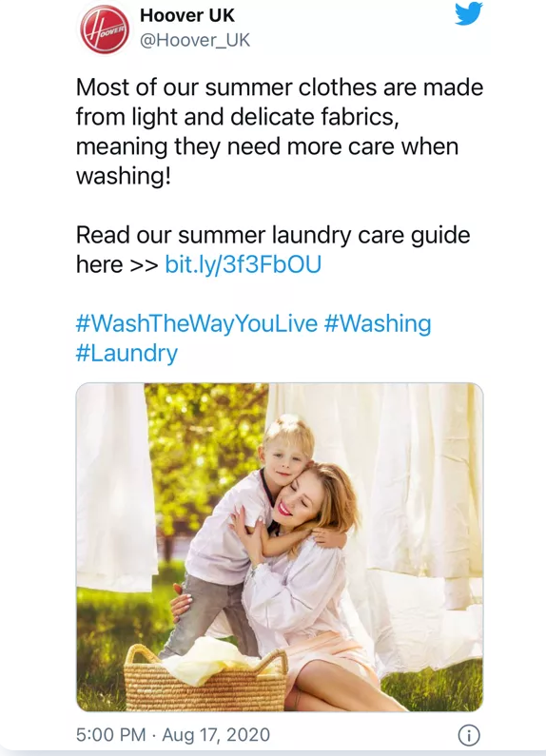Open the Hoover UK display name
Viewport: 546px width, 756px height.
click(187, 15)
